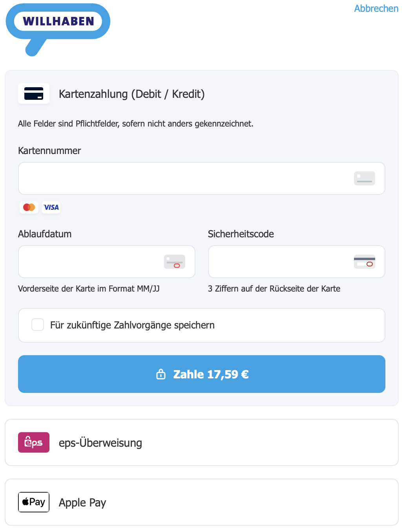Click the CVC card icon in Sicherheitscode field
The height and width of the screenshot is (532, 405).
365,262
